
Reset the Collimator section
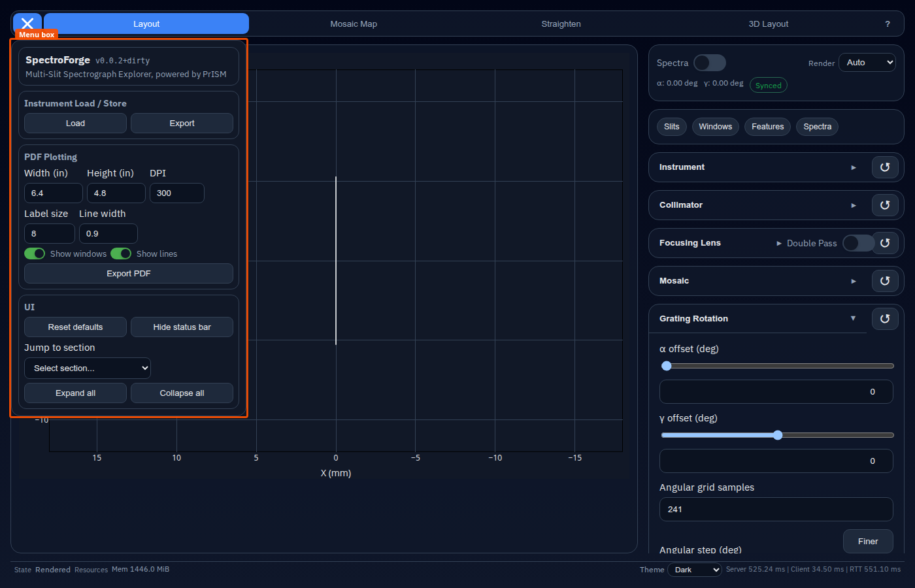click(x=885, y=205)
